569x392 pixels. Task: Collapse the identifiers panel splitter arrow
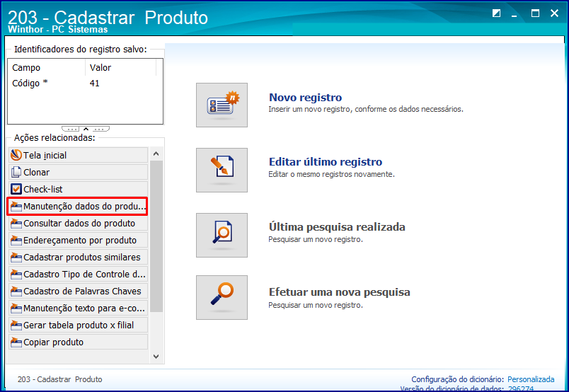tap(86, 129)
